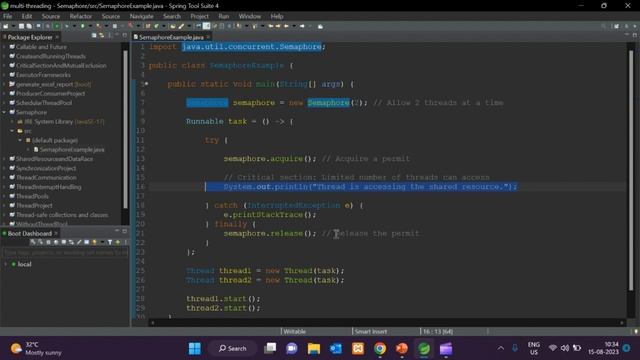This screenshot has width=640, height=360.
Task: Click the filter funnel icon in the Boot Dashboard
Action: [x=110, y=242]
